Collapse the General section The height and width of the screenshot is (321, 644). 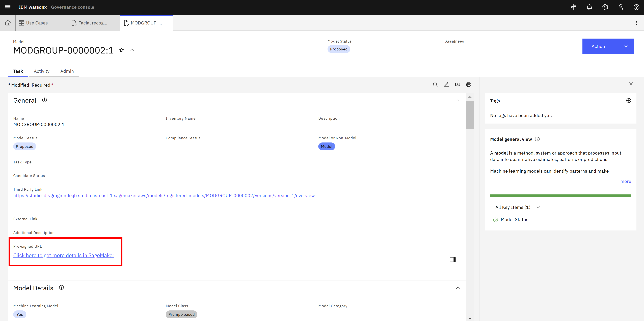458,100
